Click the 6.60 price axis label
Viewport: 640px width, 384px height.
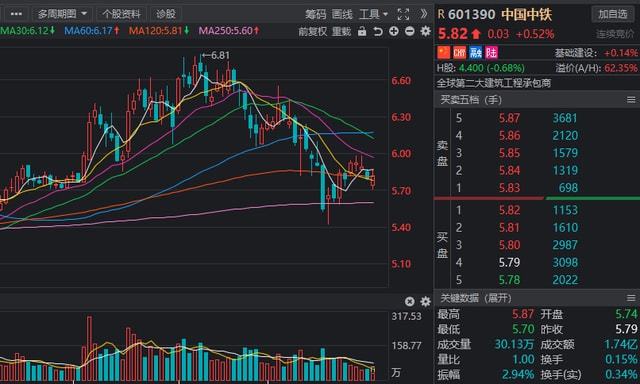401,81
